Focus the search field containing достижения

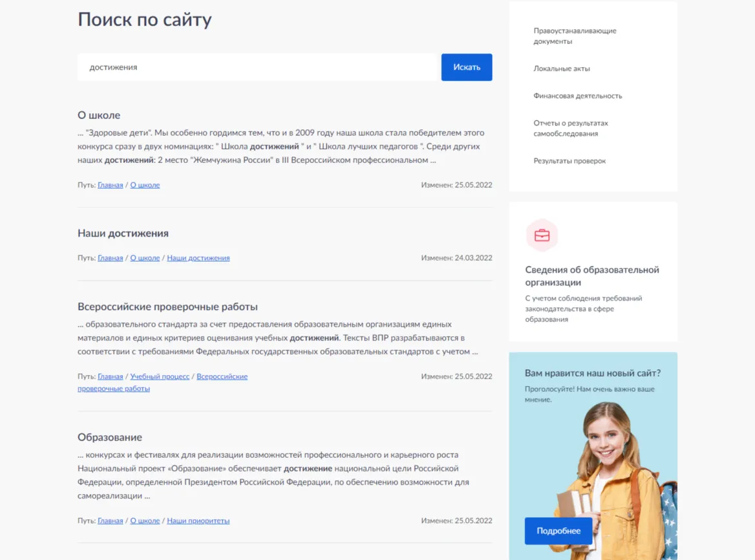[x=259, y=67]
